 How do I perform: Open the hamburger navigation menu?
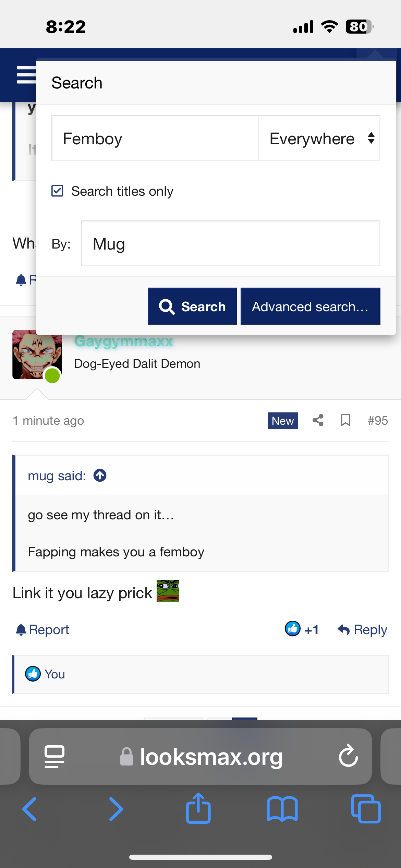[x=26, y=75]
